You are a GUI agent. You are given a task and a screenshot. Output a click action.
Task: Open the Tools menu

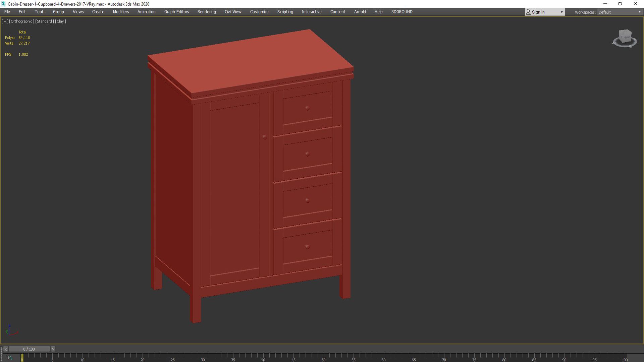pos(40,12)
